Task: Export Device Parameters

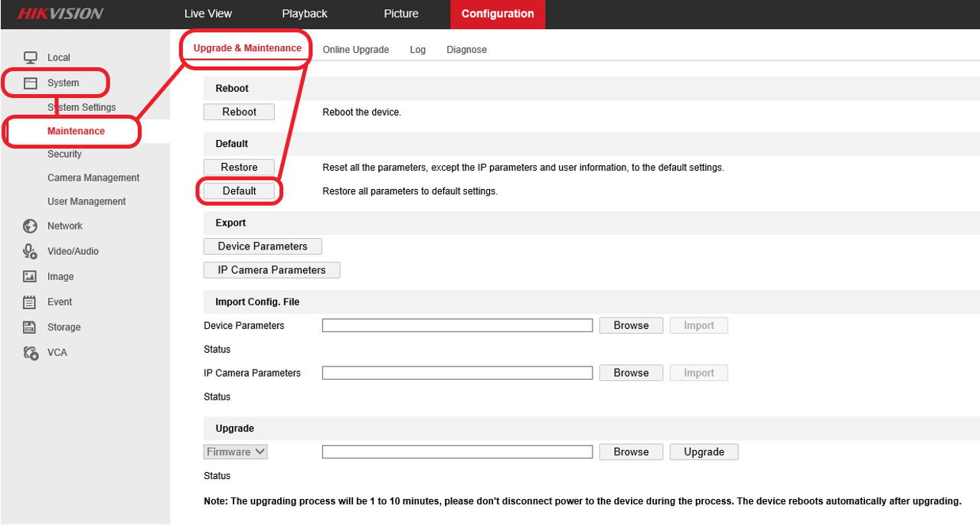Action: 263,246
